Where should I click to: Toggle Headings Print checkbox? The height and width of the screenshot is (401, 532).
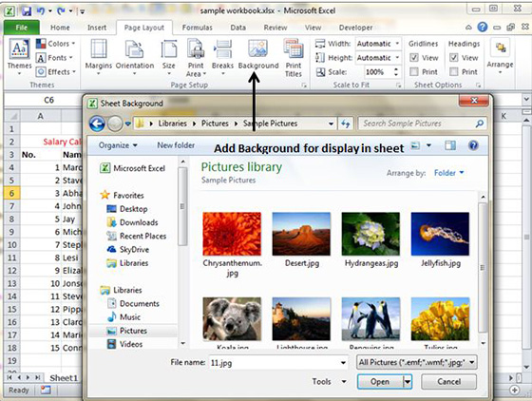(x=454, y=72)
